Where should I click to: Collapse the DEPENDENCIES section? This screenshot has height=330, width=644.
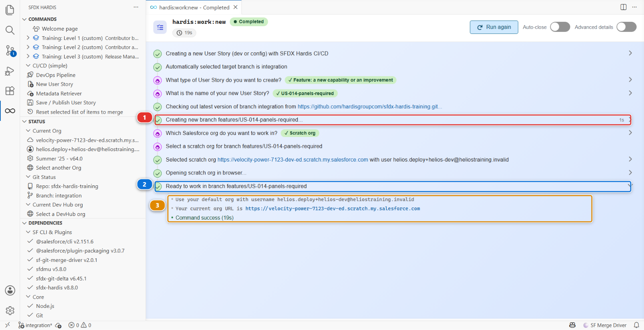pyautogui.click(x=25, y=223)
